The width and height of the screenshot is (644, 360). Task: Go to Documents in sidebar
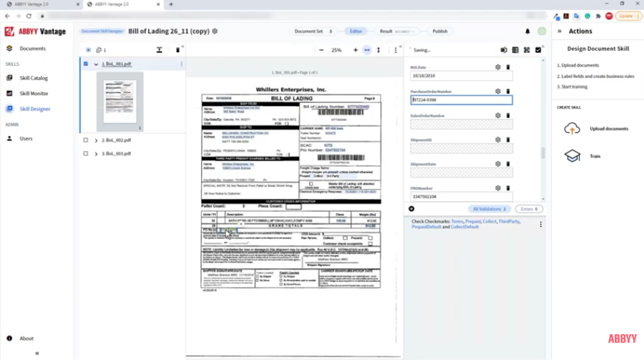pos(32,49)
